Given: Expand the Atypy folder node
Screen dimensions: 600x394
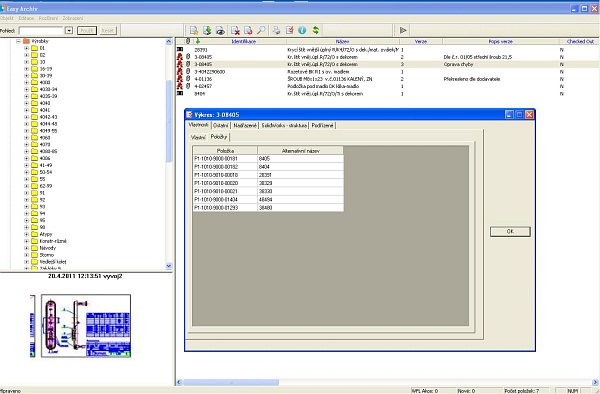Looking at the screenshot, I should click(26, 234).
